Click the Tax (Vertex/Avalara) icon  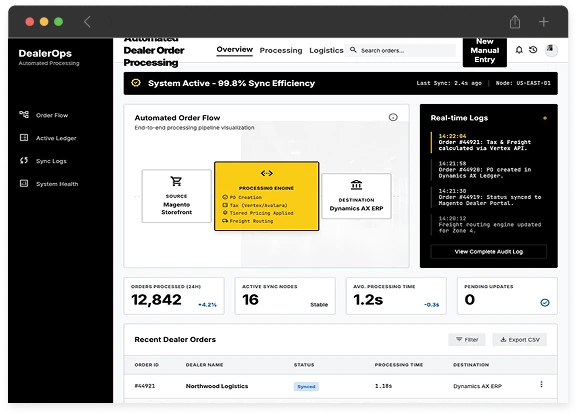(225, 205)
